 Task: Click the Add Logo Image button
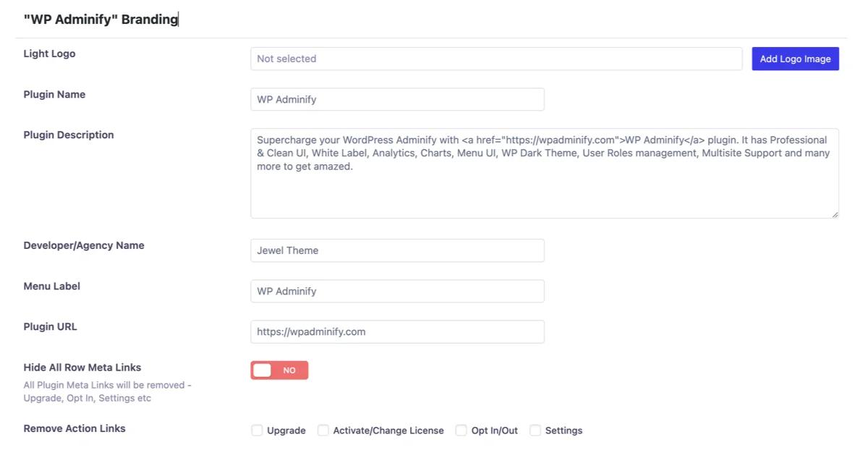click(795, 59)
